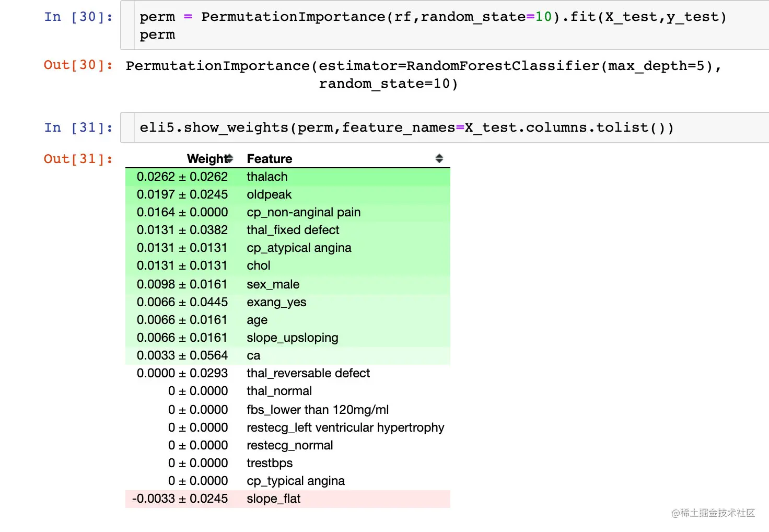The width and height of the screenshot is (769, 532).
Task: Click weight value for trestbps row
Action: click(x=198, y=463)
